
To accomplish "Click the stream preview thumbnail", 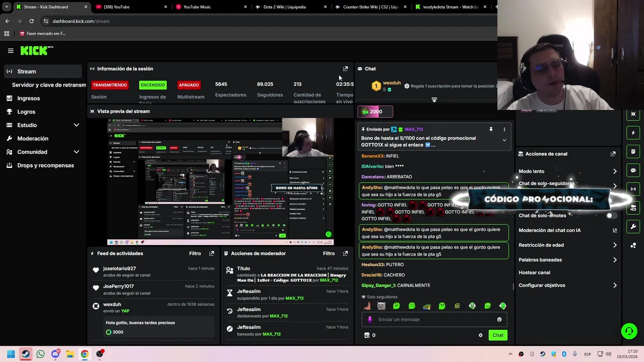I will pos(220,182).
